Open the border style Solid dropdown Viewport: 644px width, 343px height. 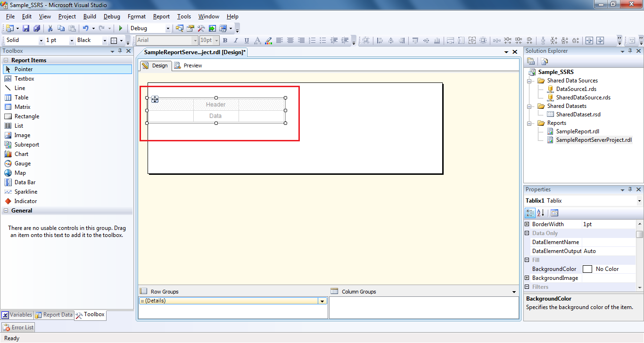[x=41, y=41]
